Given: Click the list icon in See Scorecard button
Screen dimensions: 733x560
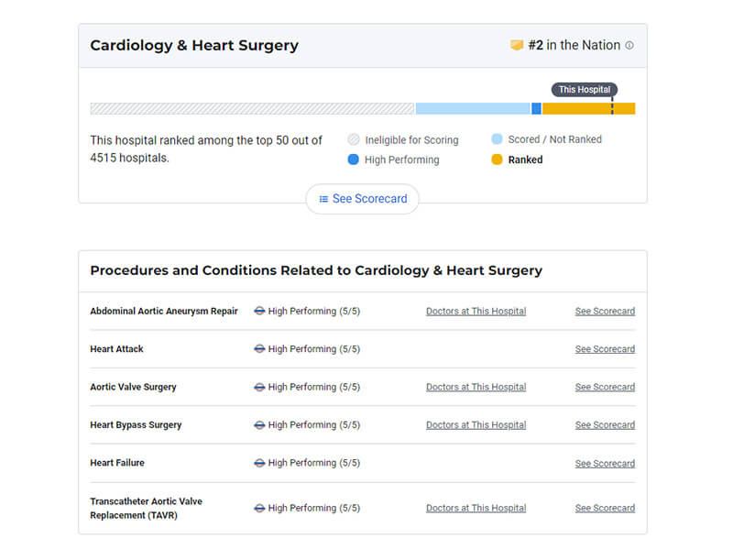Looking at the screenshot, I should [x=323, y=199].
